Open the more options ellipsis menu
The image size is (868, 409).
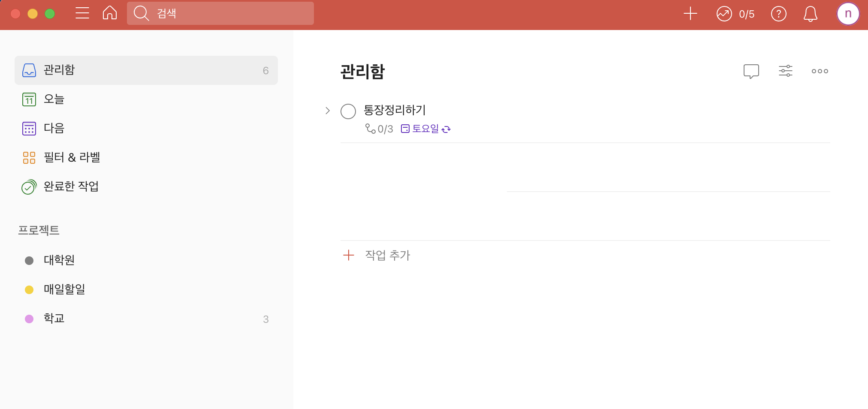820,71
